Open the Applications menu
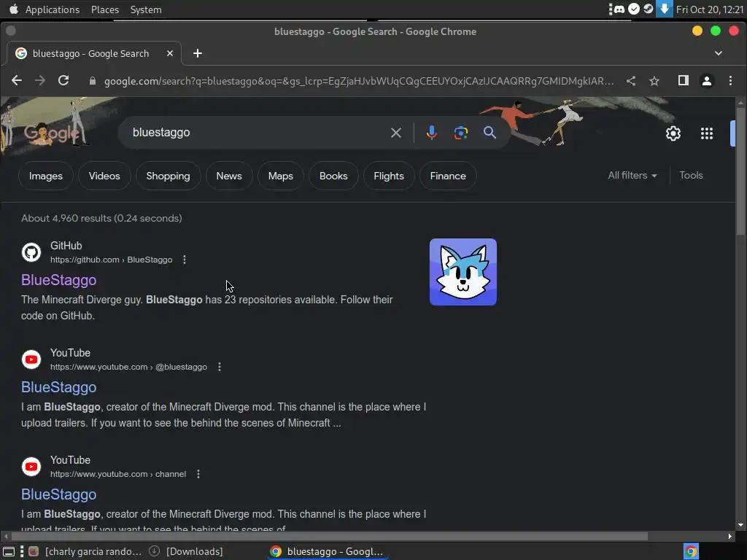 53,9
